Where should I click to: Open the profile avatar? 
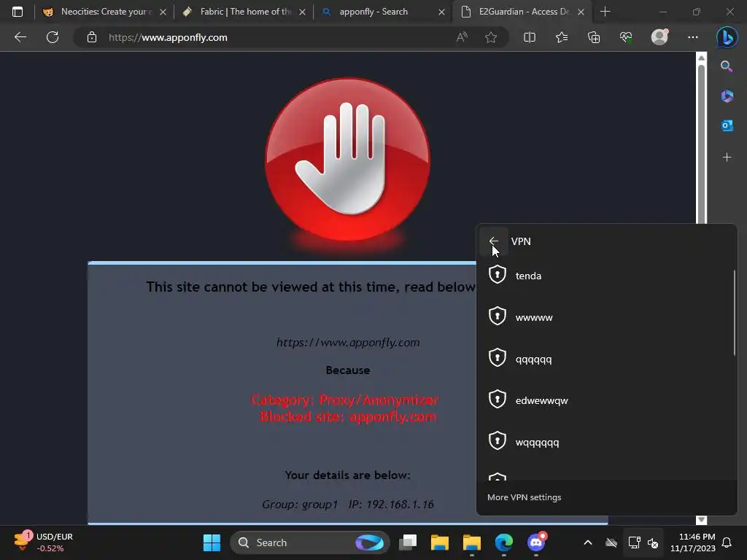coord(659,36)
